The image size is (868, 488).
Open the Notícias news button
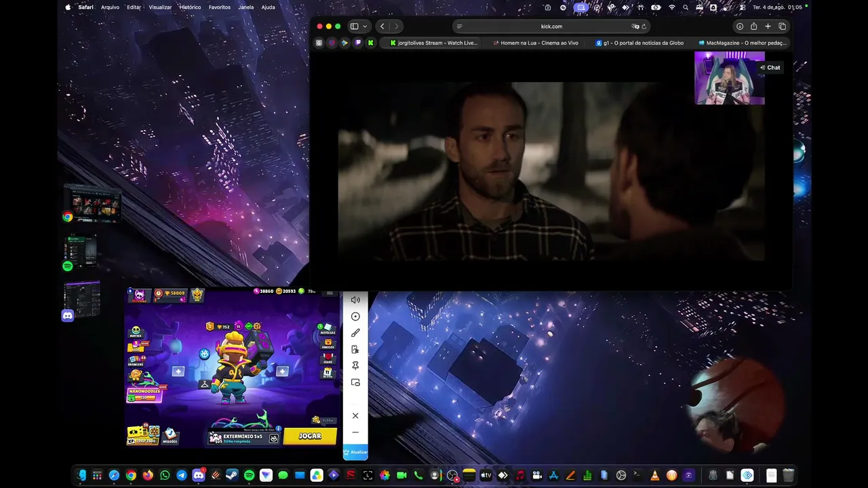click(328, 329)
